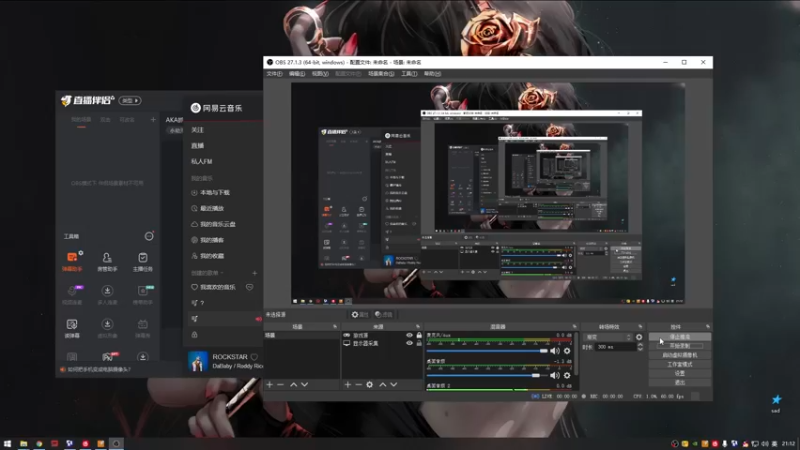
Task: Increase transition duration with the up arrow
Action: coord(640,344)
